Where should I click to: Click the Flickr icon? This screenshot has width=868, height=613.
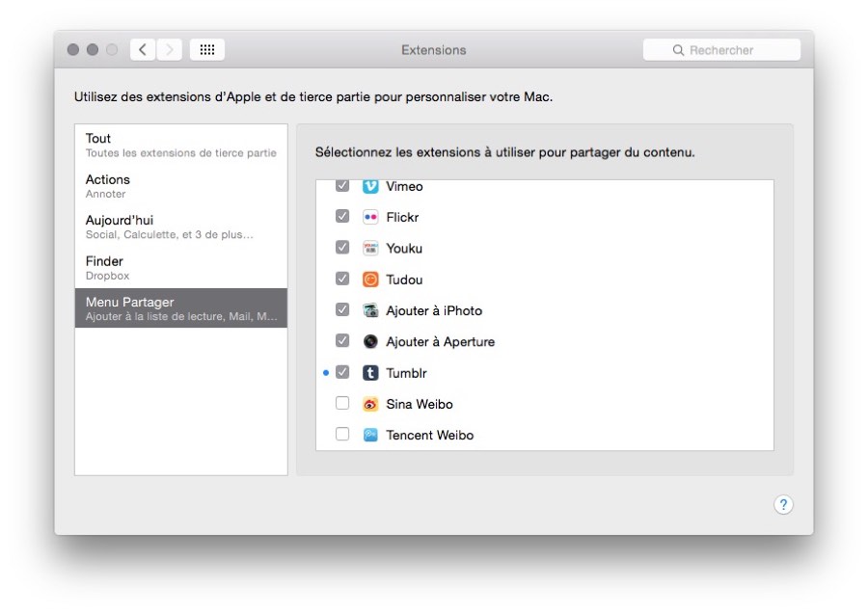pyautogui.click(x=370, y=217)
